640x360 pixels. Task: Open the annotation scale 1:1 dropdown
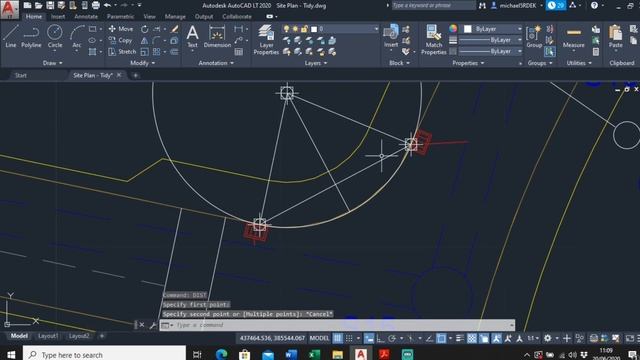pyautogui.click(x=533, y=338)
